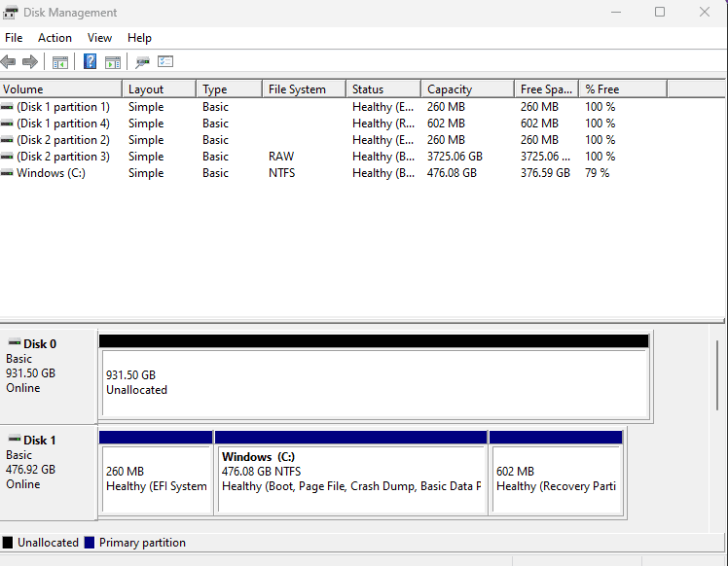Viewport: 728px width, 566px height.
Task: Open the Action menu
Action: pos(55,38)
